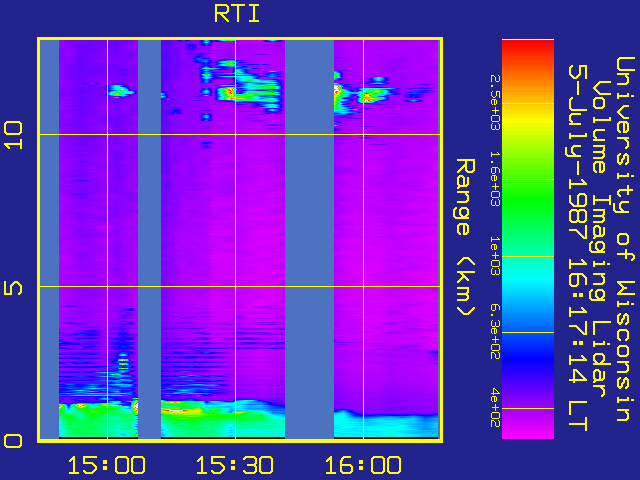Click the 2.5e+03 colorbar label
Image resolution: width=640 pixels, height=480 pixels.
[x=495, y=102]
